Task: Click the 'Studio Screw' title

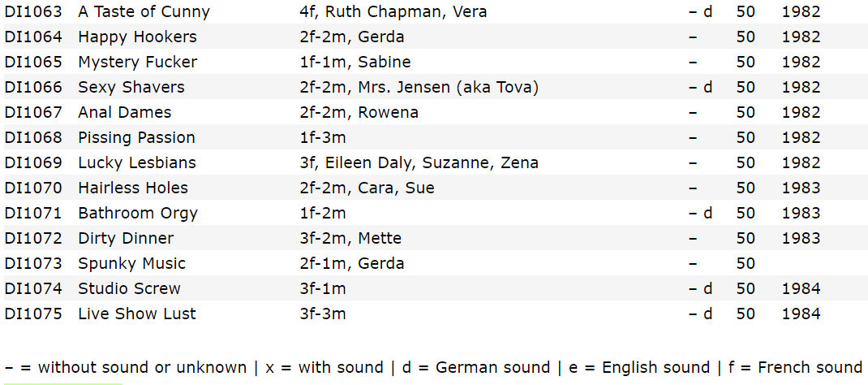Action: click(x=129, y=288)
